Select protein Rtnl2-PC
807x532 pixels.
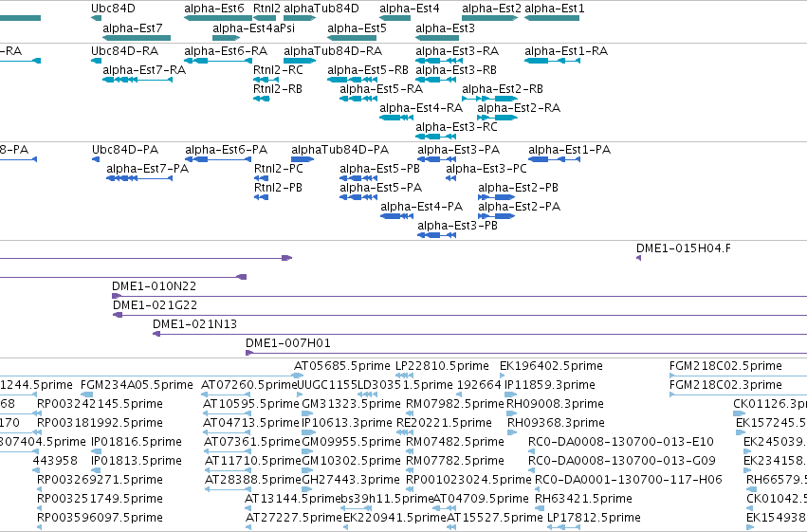click(279, 169)
